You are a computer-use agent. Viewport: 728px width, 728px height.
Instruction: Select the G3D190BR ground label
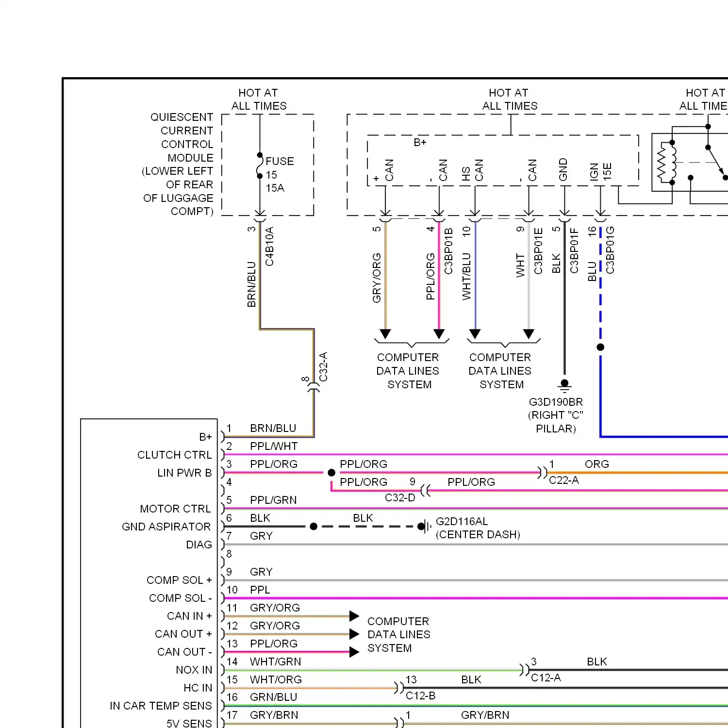click(x=556, y=415)
